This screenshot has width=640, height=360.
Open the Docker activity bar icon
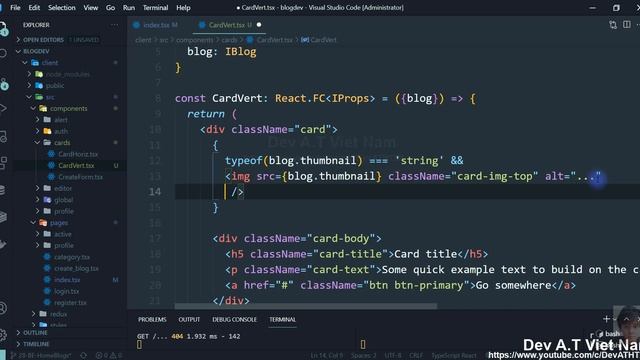click(3, 244)
